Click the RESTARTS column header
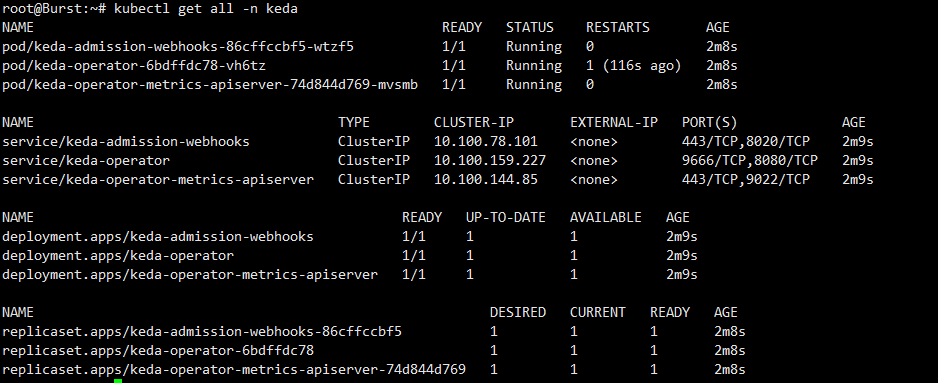 617,28
